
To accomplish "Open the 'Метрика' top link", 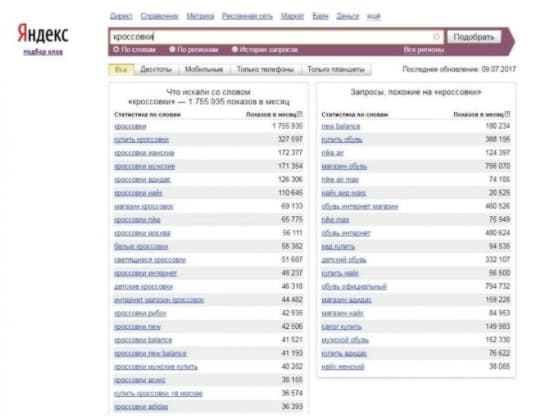I will [200, 16].
